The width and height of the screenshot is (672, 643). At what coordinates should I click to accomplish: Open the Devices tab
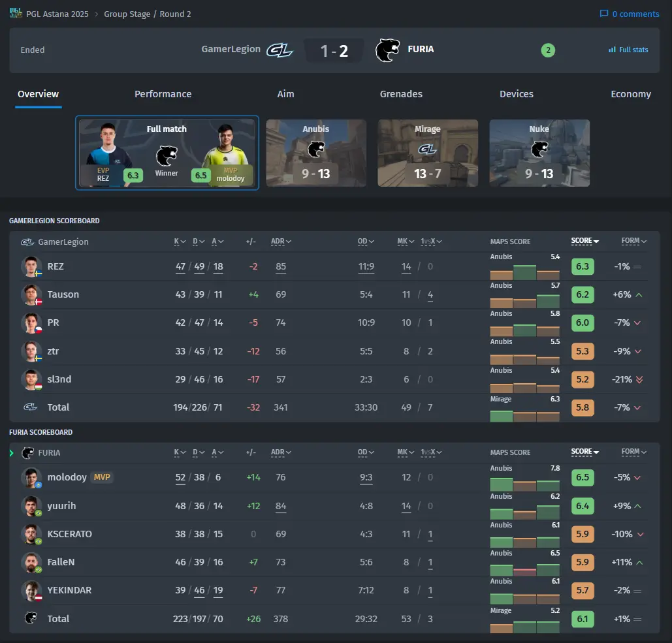516,94
